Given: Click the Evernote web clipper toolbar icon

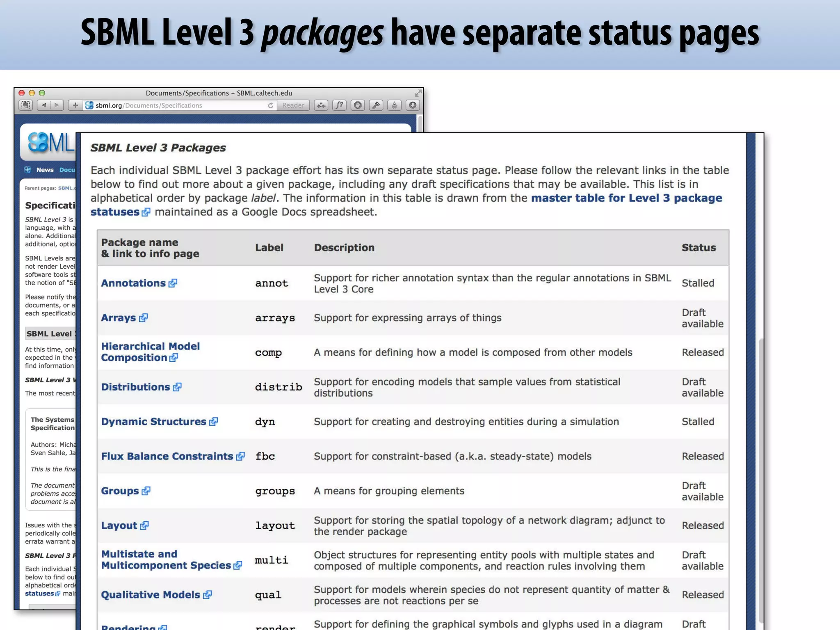Looking at the screenshot, I should point(25,105).
